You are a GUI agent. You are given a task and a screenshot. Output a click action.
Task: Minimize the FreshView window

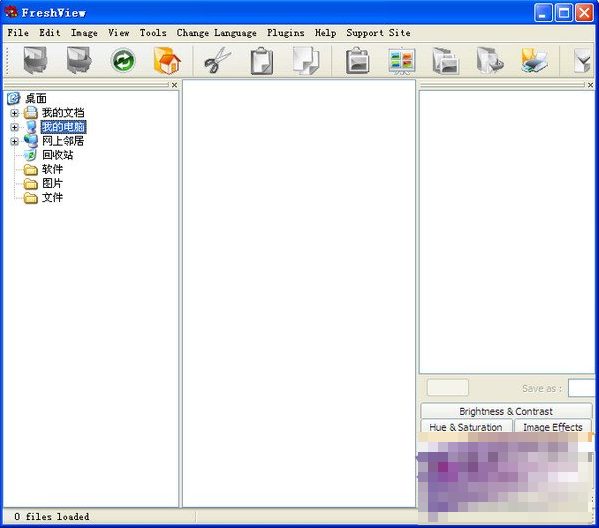tap(543, 13)
